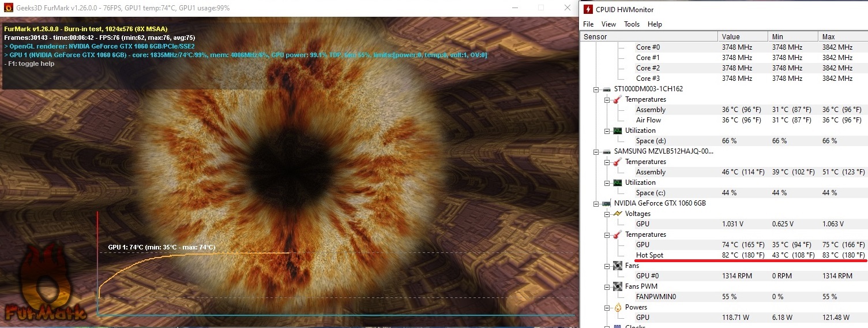Click the Max column header
The width and height of the screenshot is (868, 328).
click(843, 36)
